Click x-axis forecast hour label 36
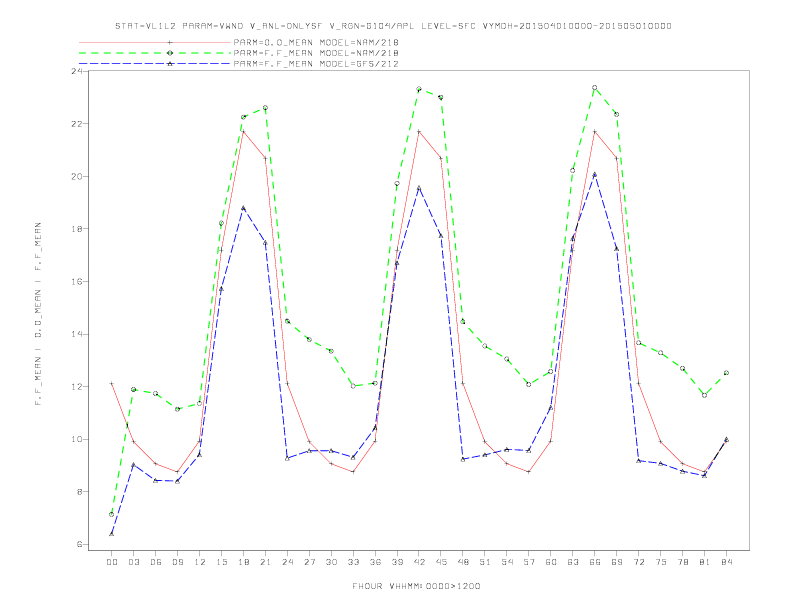The image size is (792, 612). tap(375, 562)
